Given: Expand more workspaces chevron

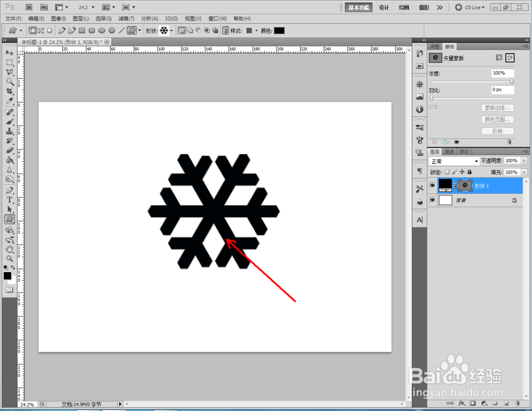Looking at the screenshot, I should (440, 7).
